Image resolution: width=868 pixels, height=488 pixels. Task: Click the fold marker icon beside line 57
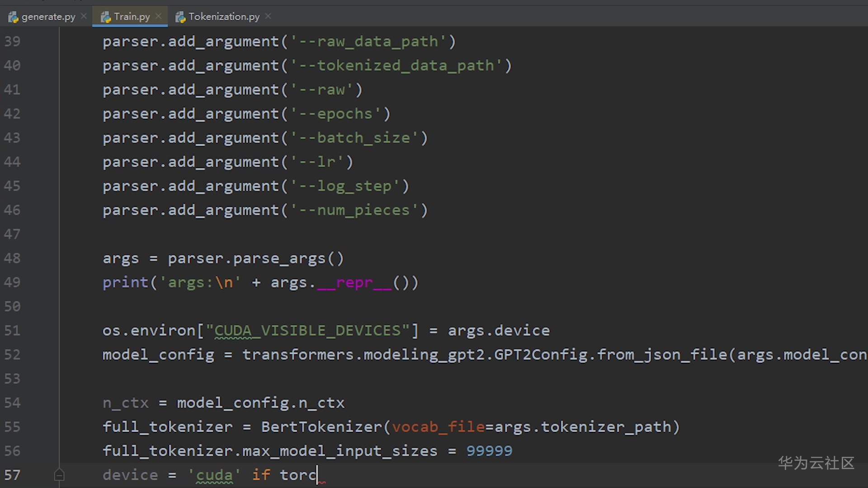(x=59, y=475)
